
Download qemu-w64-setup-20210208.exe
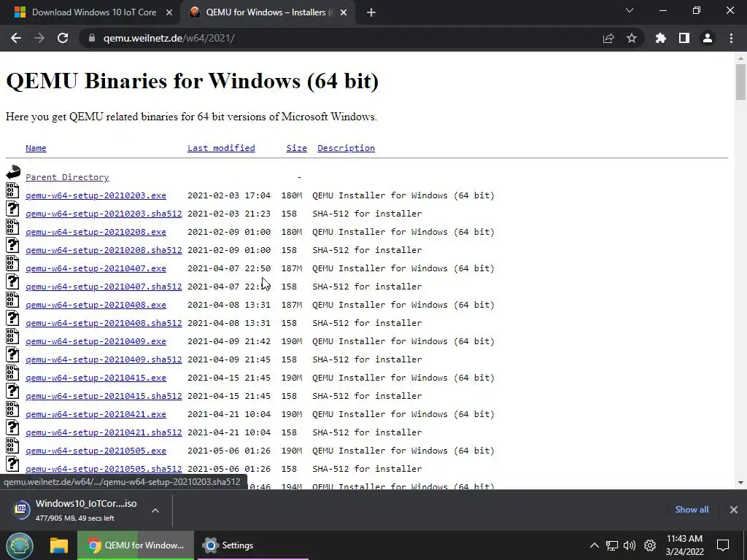click(96, 232)
